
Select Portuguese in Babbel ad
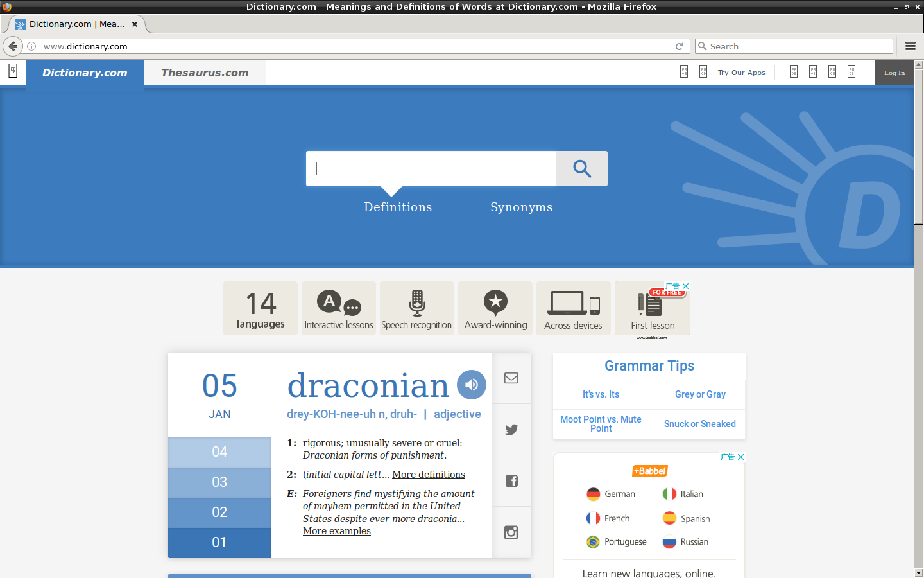(617, 542)
